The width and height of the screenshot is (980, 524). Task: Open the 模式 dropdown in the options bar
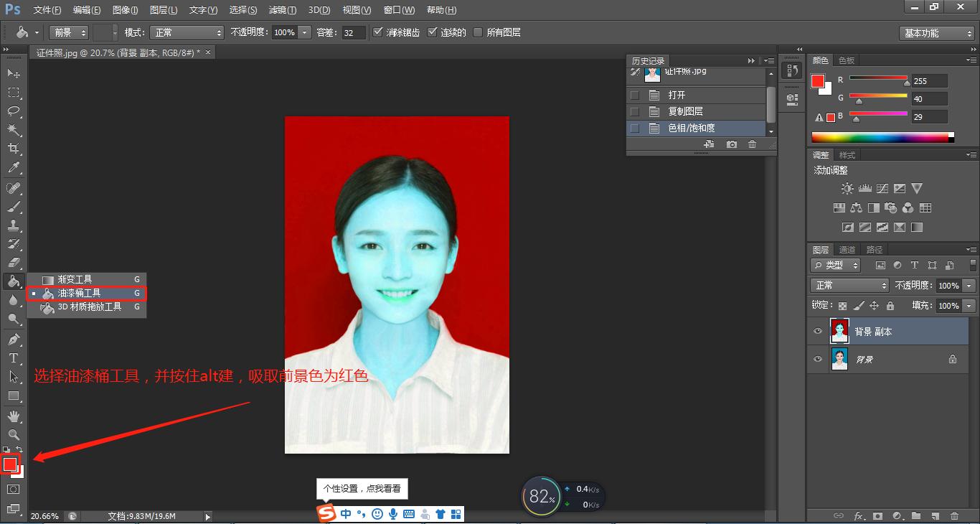click(187, 32)
